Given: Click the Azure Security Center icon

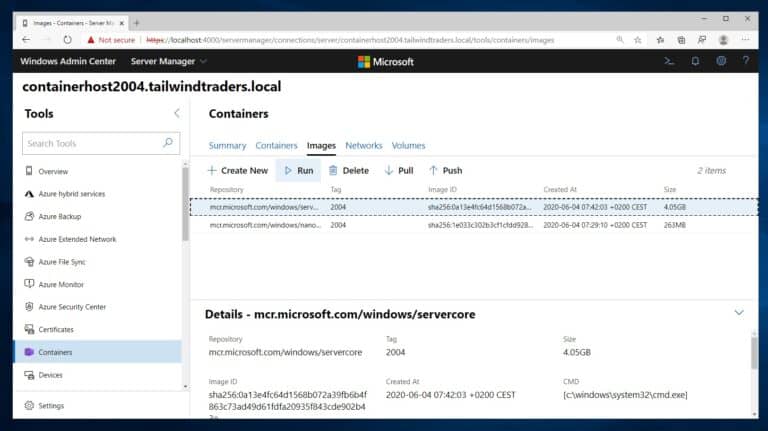Looking at the screenshot, I should tap(29, 307).
